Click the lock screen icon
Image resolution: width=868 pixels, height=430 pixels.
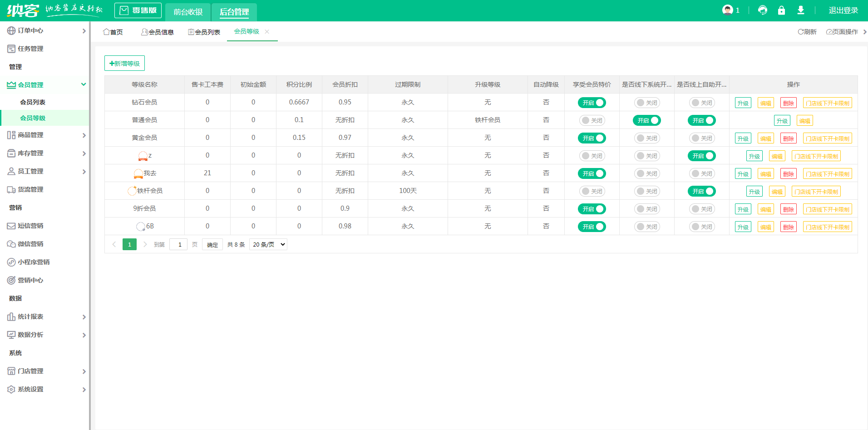[x=781, y=10]
